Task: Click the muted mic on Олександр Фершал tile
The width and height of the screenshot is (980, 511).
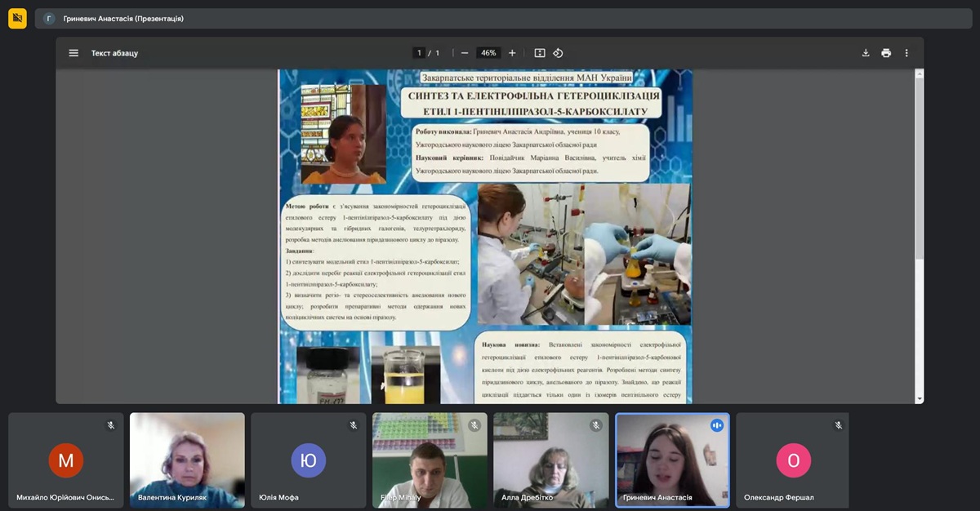Action: [x=838, y=425]
